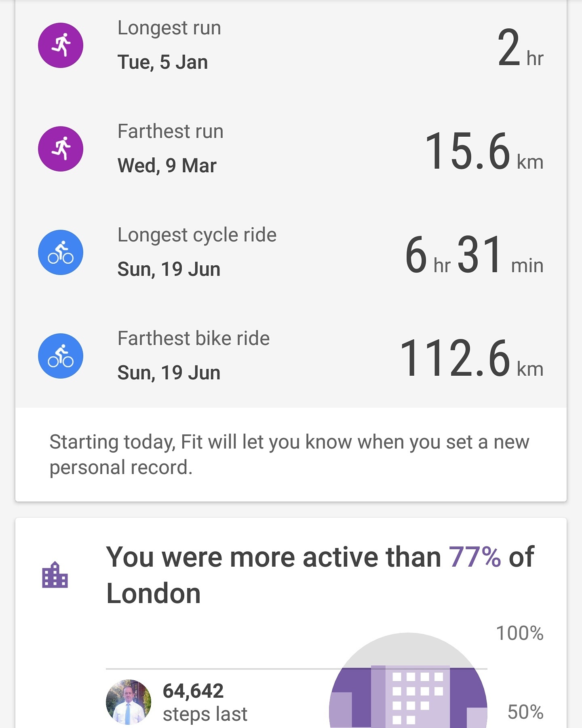Tap the 2 hr run duration
582x728 pixels.
tap(521, 49)
